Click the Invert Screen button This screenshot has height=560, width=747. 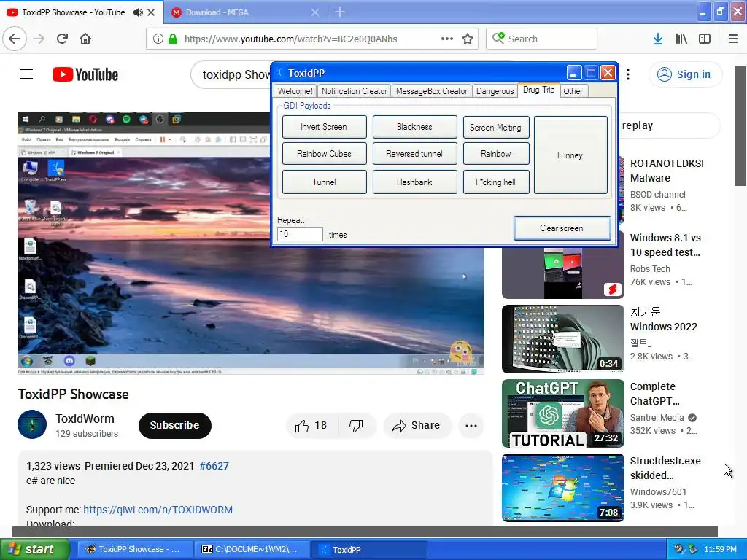click(324, 127)
